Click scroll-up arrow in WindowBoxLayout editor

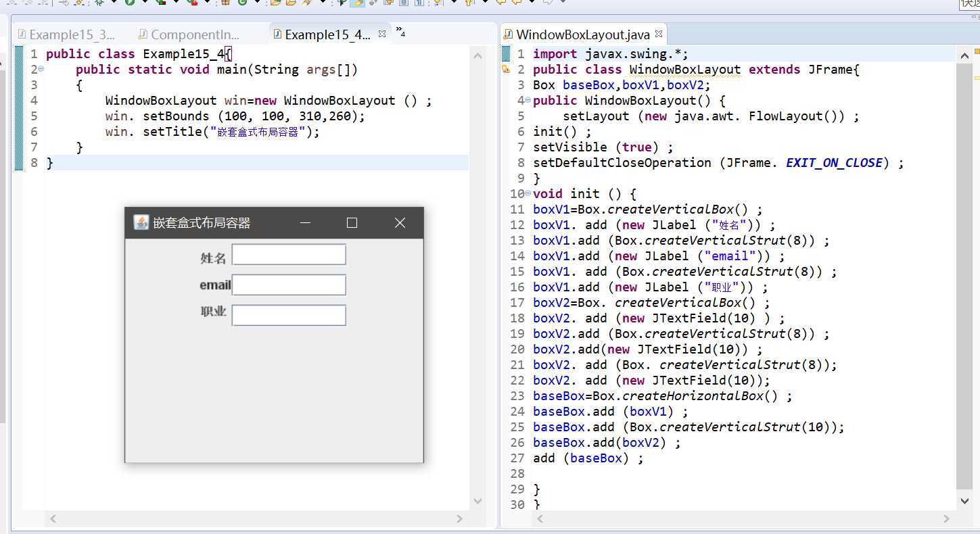click(x=964, y=55)
